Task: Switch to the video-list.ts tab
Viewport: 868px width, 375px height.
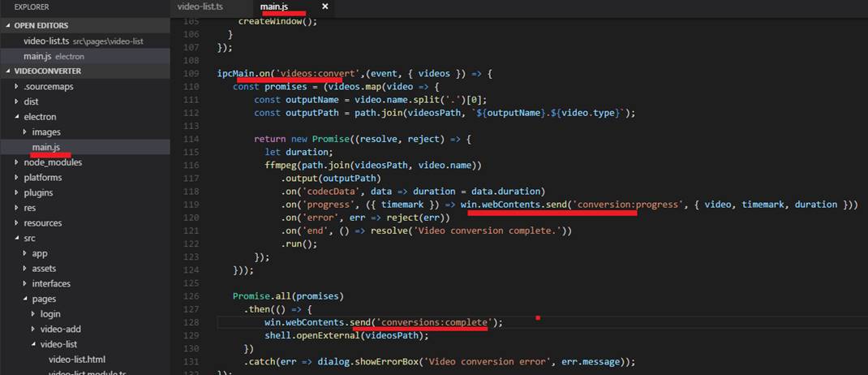Action: point(200,6)
